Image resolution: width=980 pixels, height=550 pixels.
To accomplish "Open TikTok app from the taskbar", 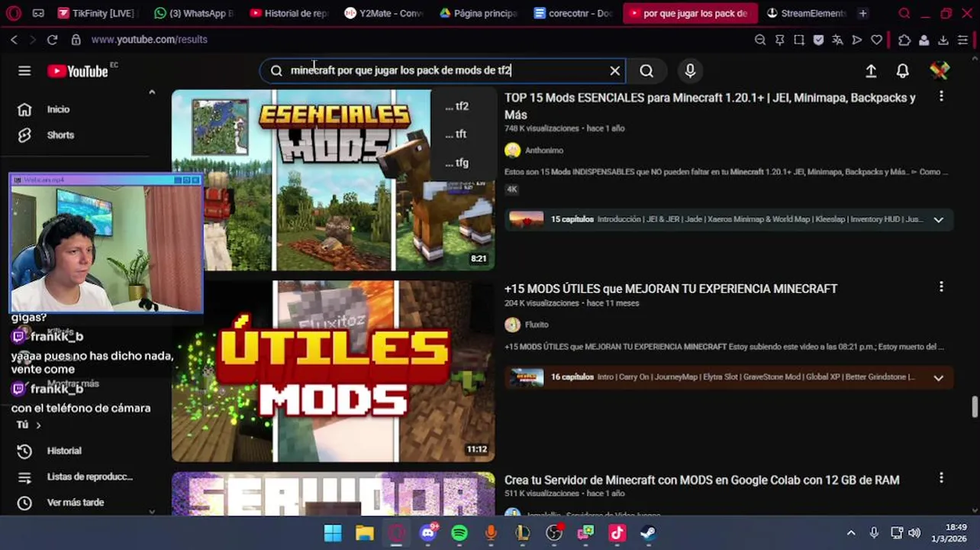I will coord(617,533).
